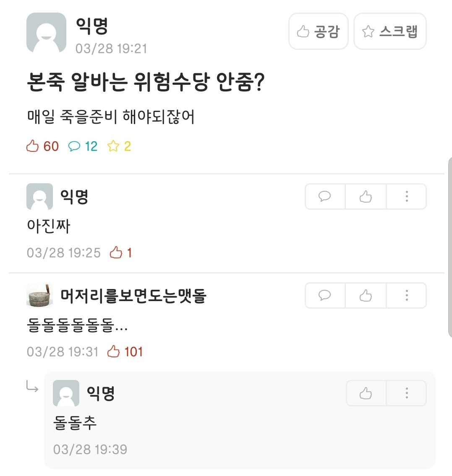Click the 스크랩 scrap button
Screen dimensions: 452x476
[x=390, y=31]
